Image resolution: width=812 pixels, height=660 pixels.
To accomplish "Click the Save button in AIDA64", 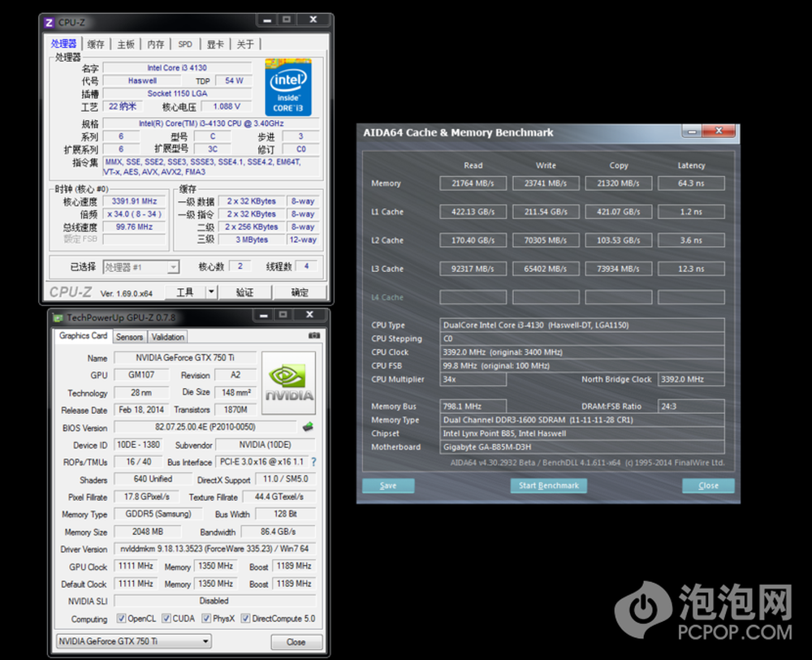I will (x=388, y=485).
